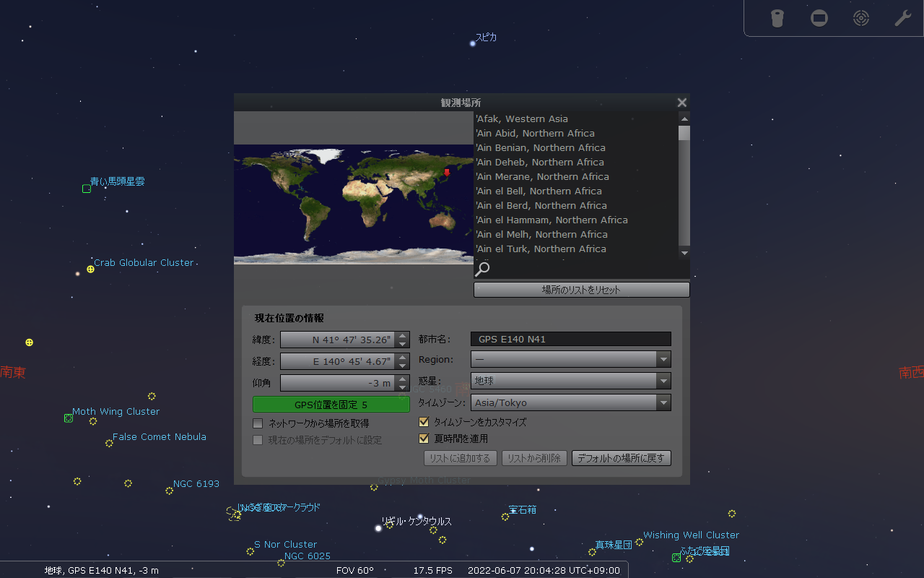Open the タイムゾーン dropdown Asia/Tokyo

tap(571, 402)
